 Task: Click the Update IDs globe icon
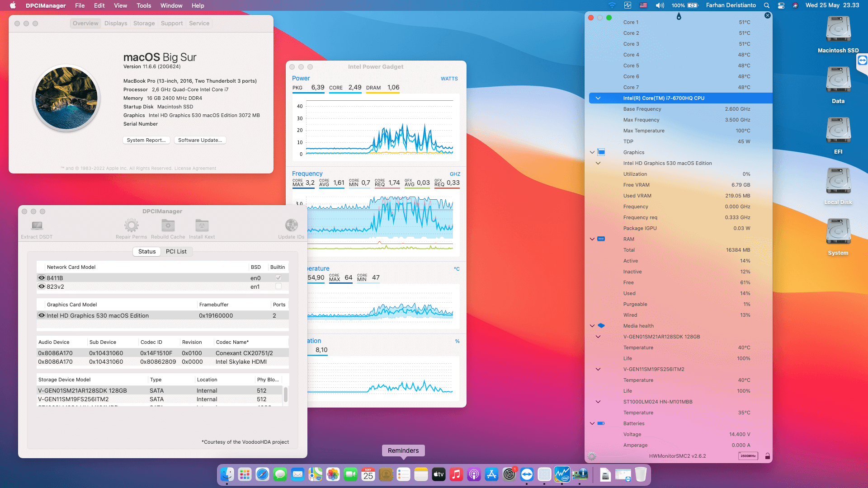tap(291, 225)
